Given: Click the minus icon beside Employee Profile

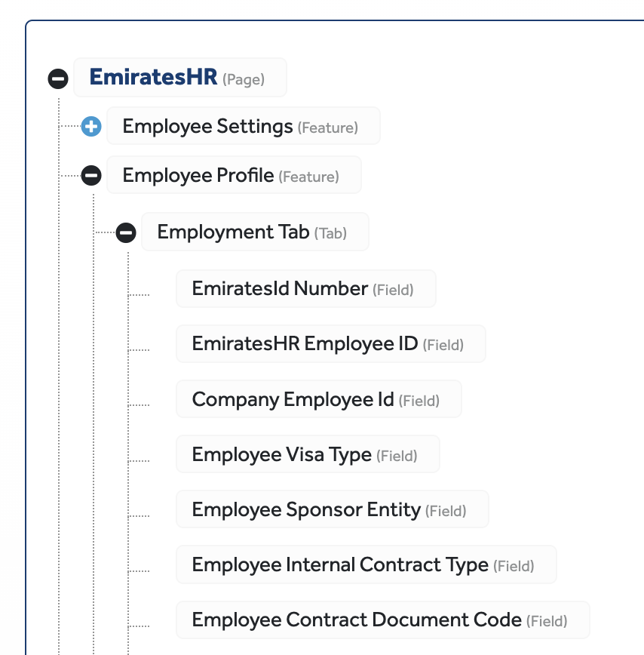Looking at the screenshot, I should tap(90, 174).
